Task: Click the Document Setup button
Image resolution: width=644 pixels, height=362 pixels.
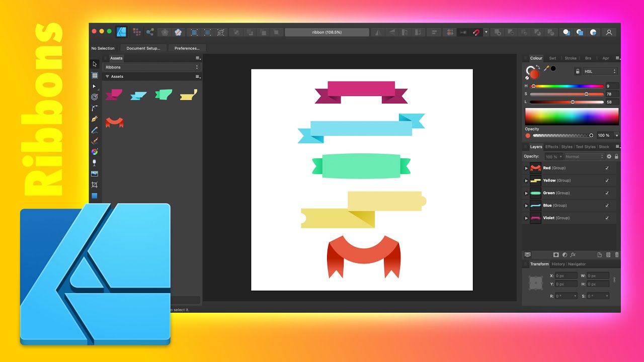Action: (x=143, y=48)
